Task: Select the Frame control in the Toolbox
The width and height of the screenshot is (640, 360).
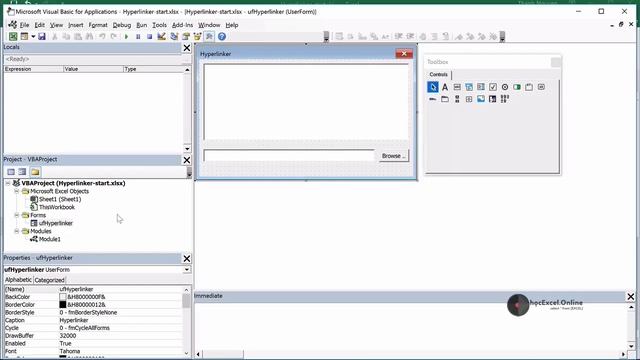Action: 529,87
